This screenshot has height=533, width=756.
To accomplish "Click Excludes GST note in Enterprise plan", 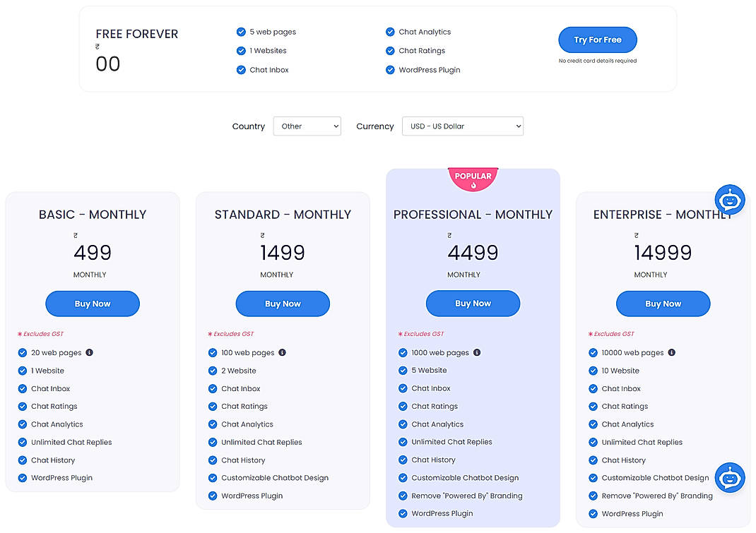I will 611,334.
